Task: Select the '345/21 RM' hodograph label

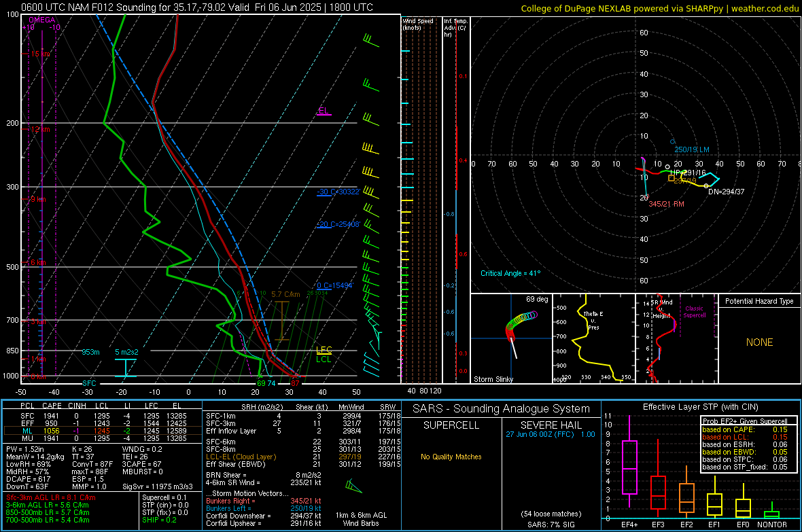Action: [x=666, y=204]
